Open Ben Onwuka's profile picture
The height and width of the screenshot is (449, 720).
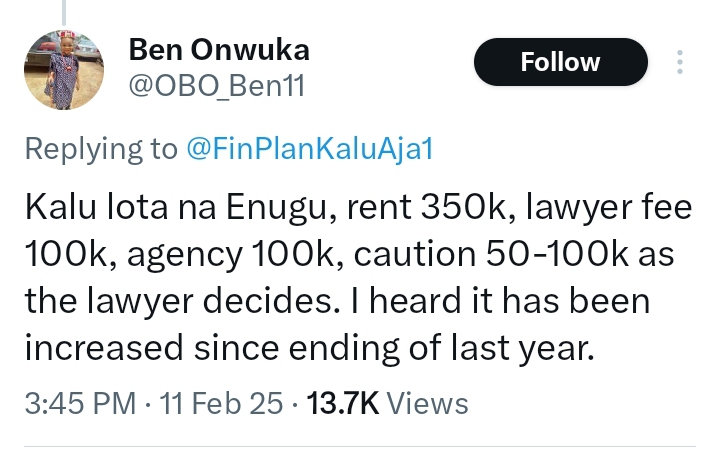coord(66,70)
